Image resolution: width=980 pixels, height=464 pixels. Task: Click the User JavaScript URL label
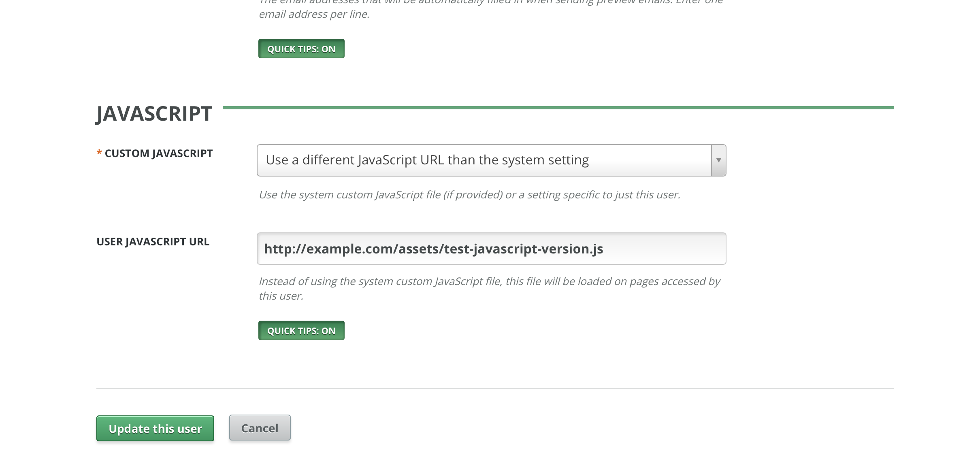pyautogui.click(x=153, y=241)
